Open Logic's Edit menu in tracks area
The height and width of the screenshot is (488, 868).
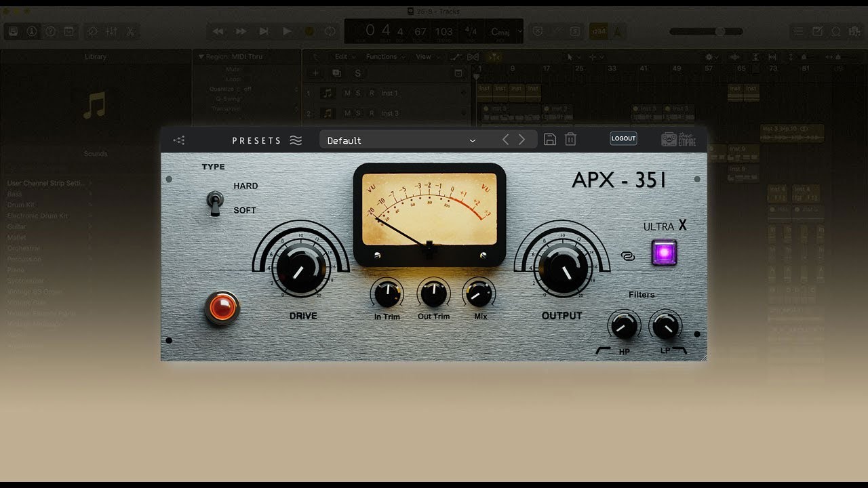(344, 57)
